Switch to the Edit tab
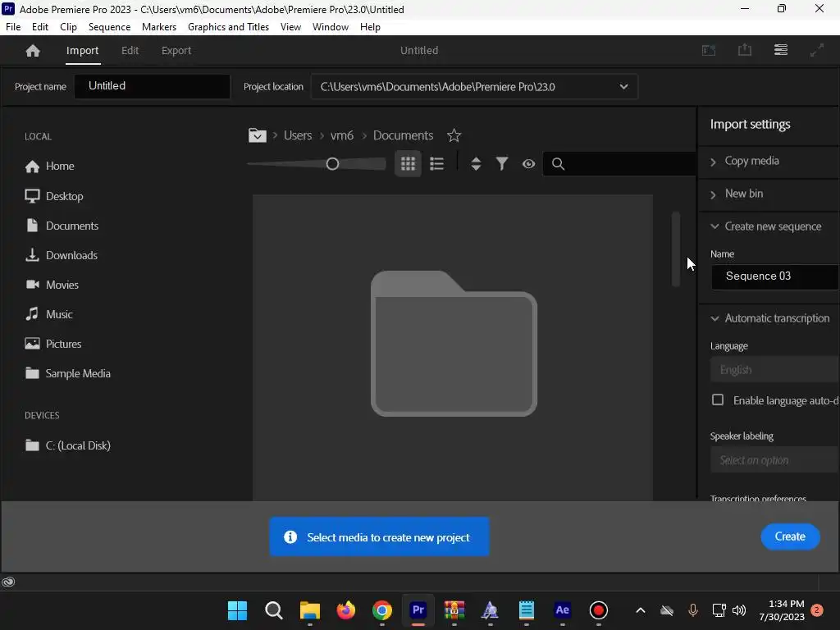The width and height of the screenshot is (840, 630). point(130,51)
